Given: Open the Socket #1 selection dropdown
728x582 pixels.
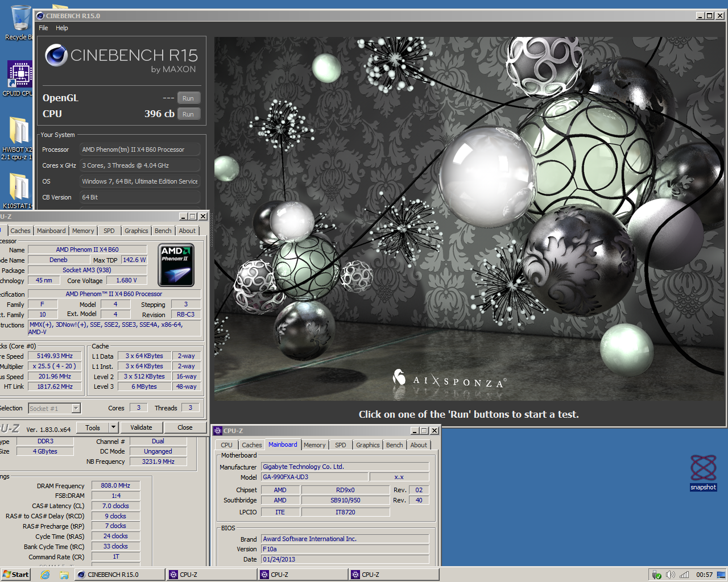Looking at the screenshot, I should click(x=76, y=408).
